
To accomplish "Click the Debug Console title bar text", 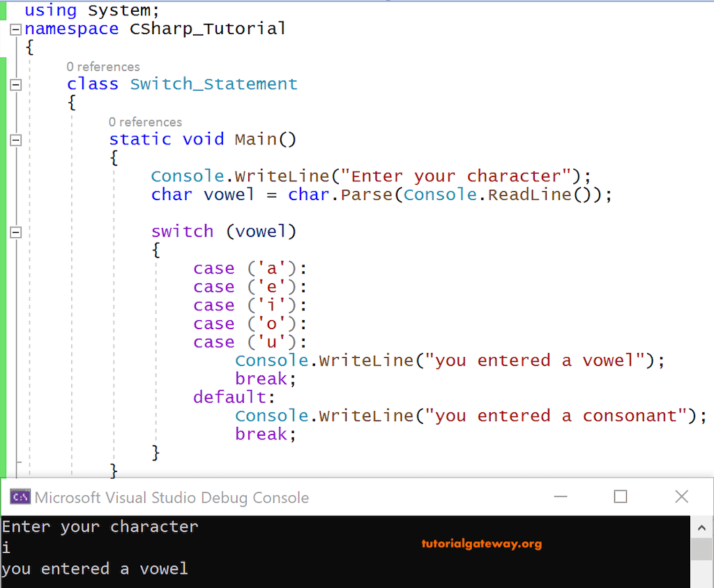I will [172, 498].
